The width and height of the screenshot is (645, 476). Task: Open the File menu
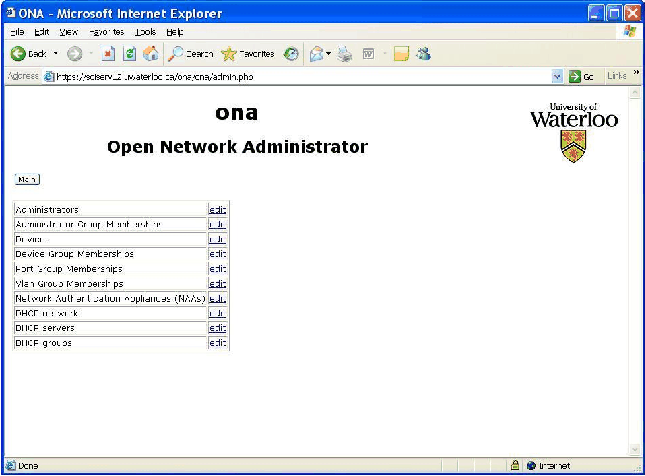tap(15, 32)
